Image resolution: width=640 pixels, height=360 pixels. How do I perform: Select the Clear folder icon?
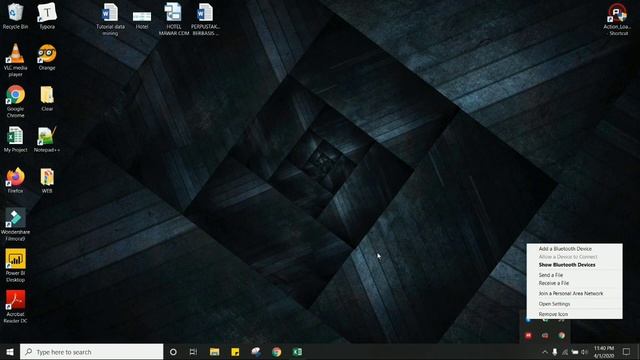(47, 98)
